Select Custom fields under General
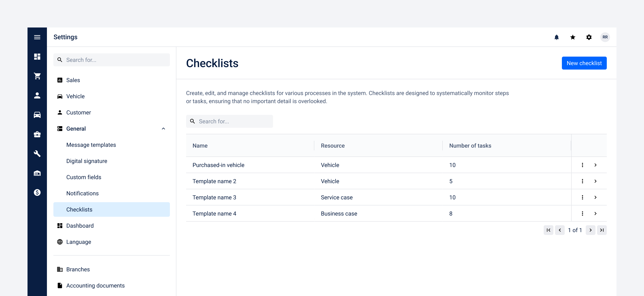This screenshot has width=644, height=296. [111, 177]
